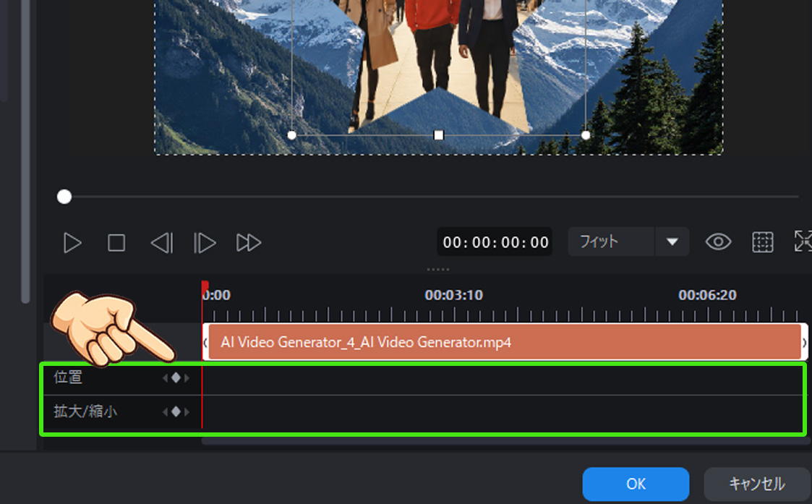Add a keyframe diamond for 拡大/縮小

pyautogui.click(x=176, y=412)
